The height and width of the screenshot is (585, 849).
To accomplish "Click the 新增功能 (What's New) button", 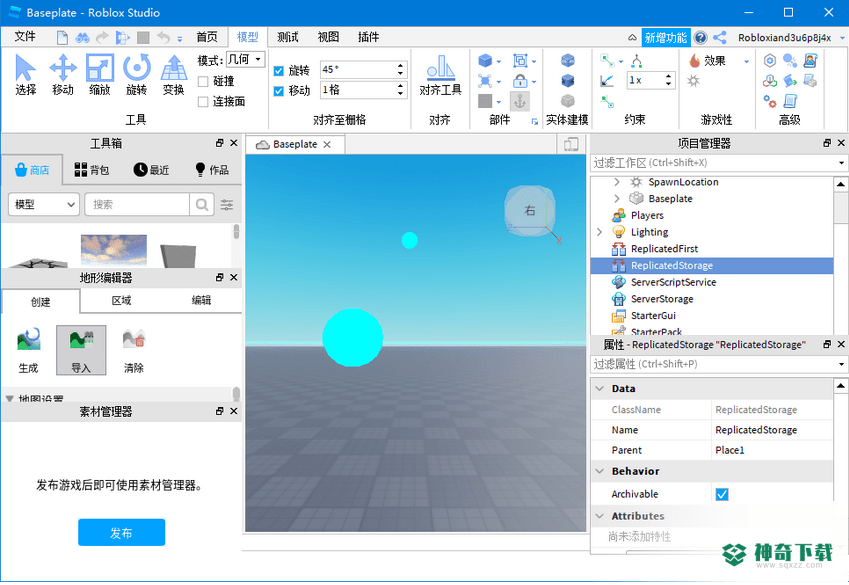I will coord(666,37).
